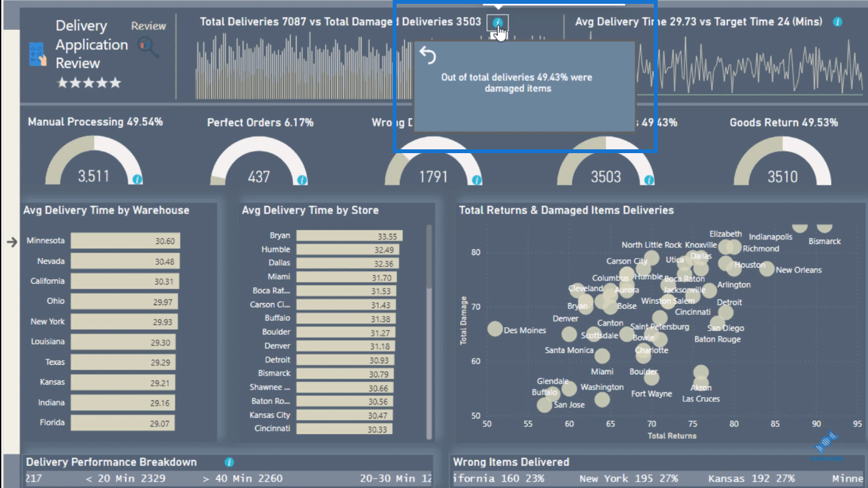The height and width of the screenshot is (488, 868).
Task: Click 'New York 195 27%' in Wrong Items ticker
Action: [628, 478]
